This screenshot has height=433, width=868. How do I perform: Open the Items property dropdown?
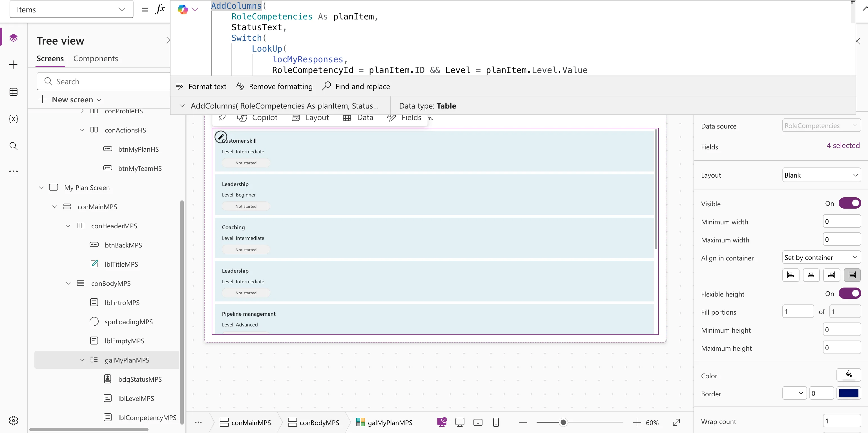[71, 9]
